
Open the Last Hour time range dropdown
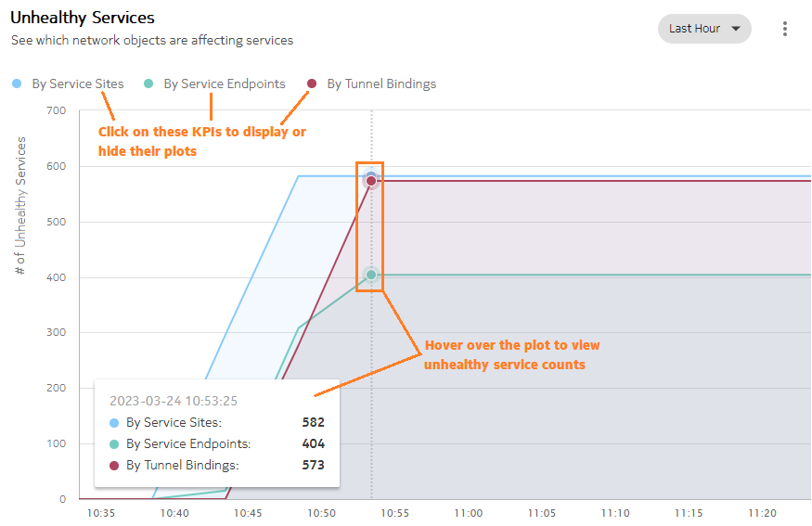point(704,29)
